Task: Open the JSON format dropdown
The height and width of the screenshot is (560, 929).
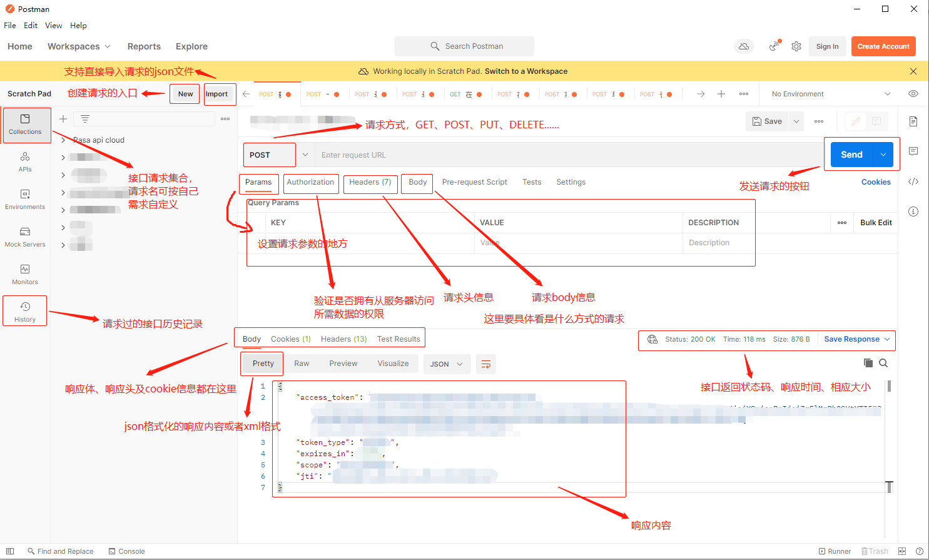Action: (447, 364)
